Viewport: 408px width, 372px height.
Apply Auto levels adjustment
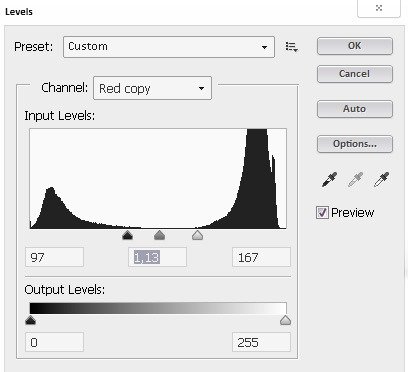(355, 109)
